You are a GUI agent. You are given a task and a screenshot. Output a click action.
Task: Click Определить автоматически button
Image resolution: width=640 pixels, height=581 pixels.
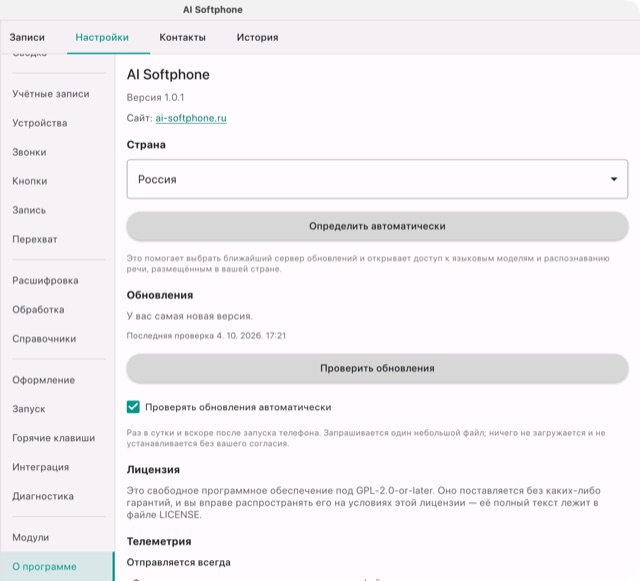(x=377, y=226)
